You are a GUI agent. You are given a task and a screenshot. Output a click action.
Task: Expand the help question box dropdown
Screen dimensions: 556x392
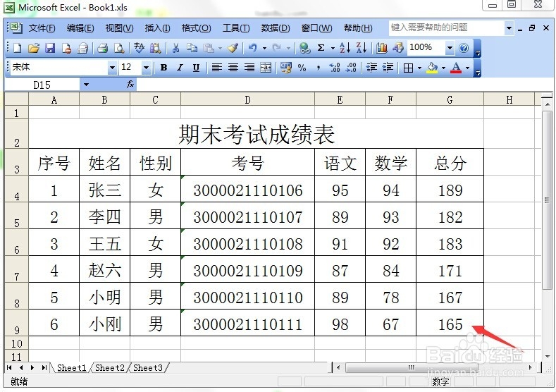[x=509, y=27]
